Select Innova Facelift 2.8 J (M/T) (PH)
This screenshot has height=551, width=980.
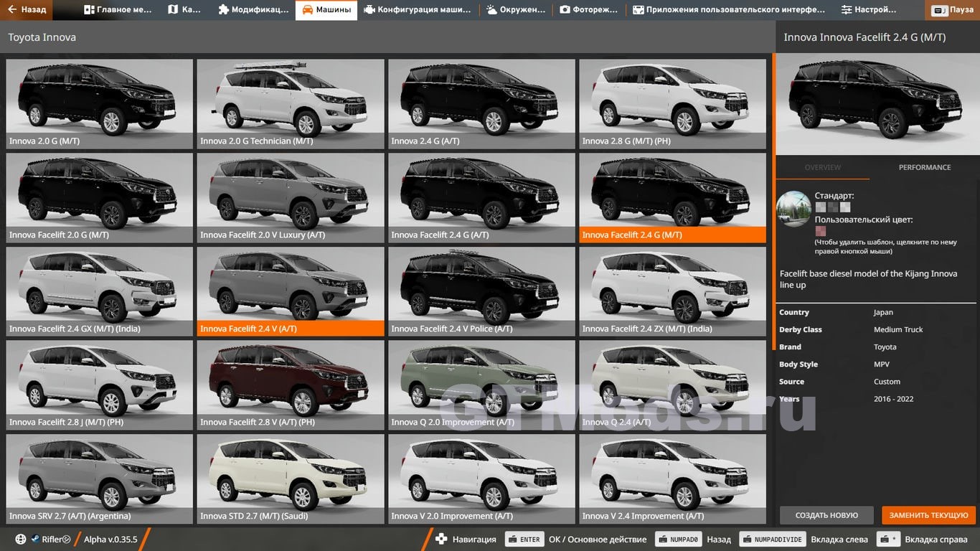click(100, 385)
